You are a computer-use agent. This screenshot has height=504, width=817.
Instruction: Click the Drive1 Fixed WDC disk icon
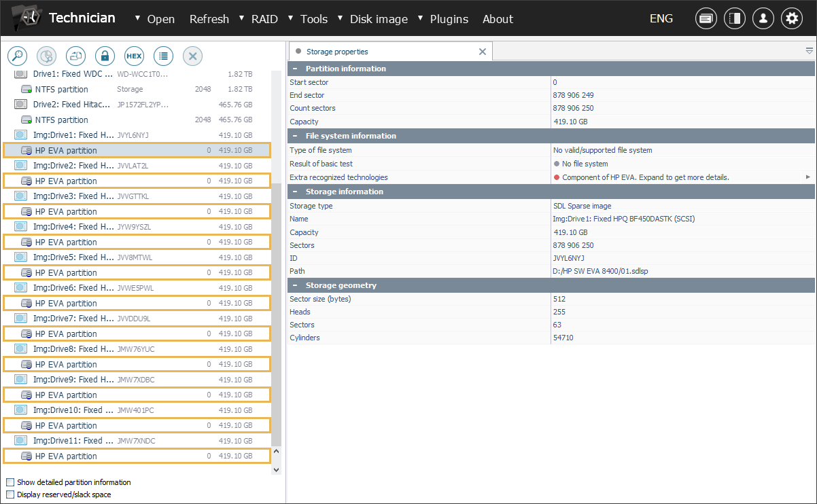pyautogui.click(x=21, y=74)
